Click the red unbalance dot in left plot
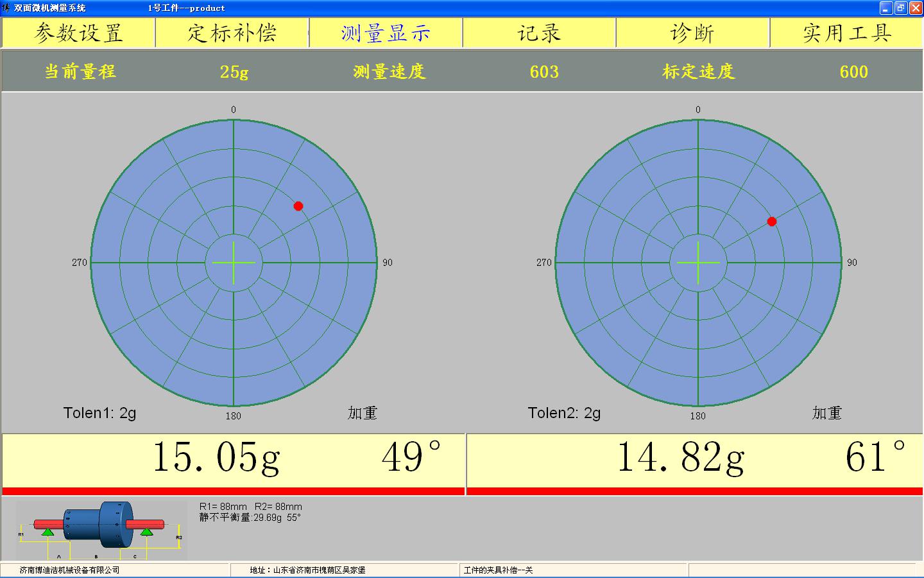Viewport: 924px width, 578px height. pyautogui.click(x=298, y=206)
